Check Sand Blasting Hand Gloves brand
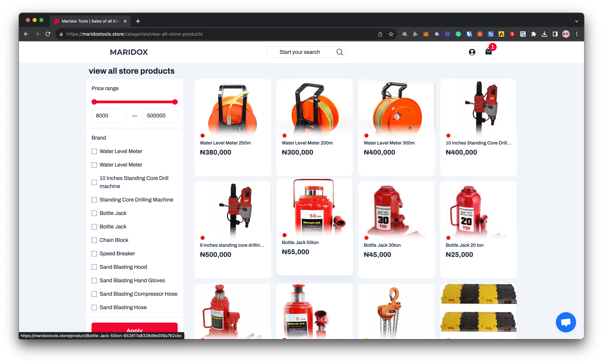This screenshot has height=364, width=603. click(x=94, y=281)
